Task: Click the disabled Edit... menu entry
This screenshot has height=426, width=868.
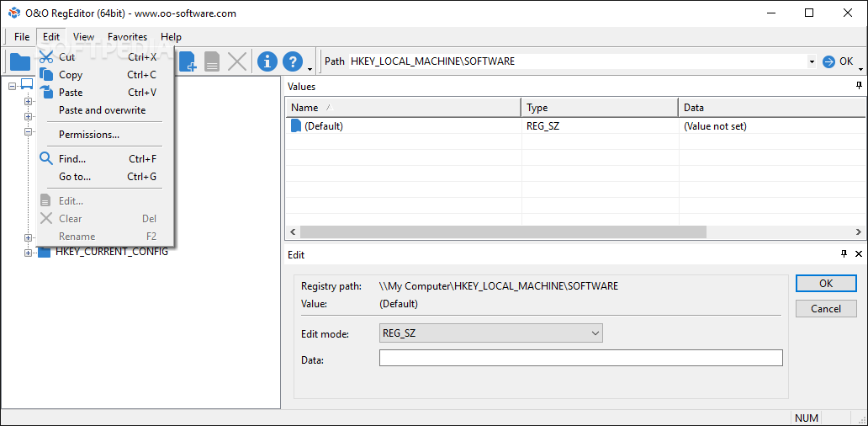Action: (x=105, y=201)
